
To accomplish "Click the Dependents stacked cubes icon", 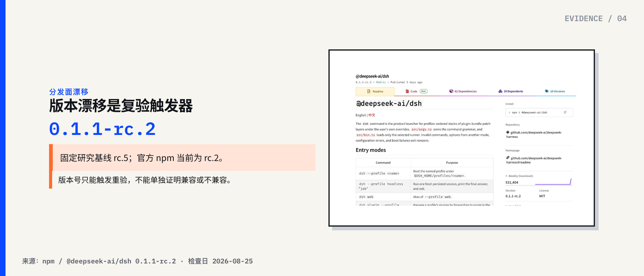I will (x=500, y=91).
